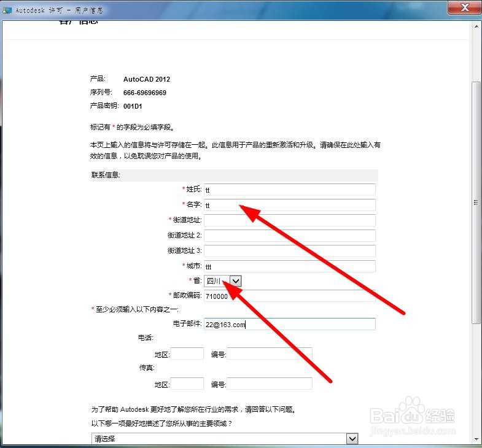The image size is (482, 448).
Task: Open the 省 dropdown showing 四川
Action: point(223,281)
